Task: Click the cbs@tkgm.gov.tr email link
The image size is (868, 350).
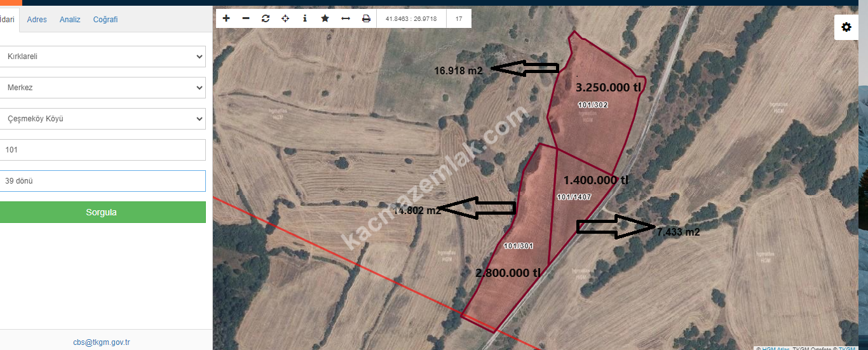Action: tap(102, 342)
